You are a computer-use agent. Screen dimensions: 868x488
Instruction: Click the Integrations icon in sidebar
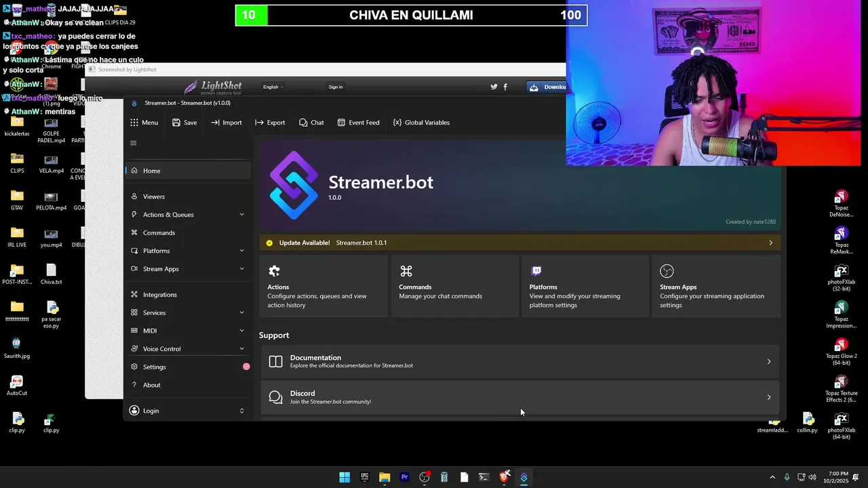(134, 295)
